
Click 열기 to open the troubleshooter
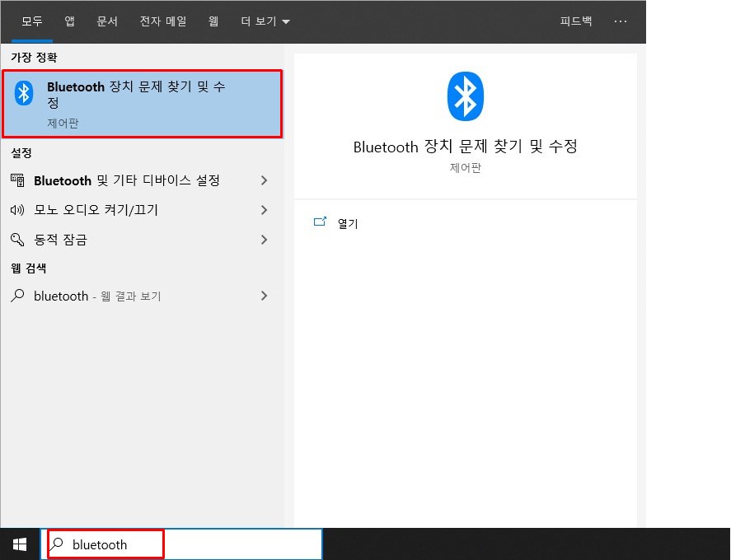pyautogui.click(x=347, y=224)
